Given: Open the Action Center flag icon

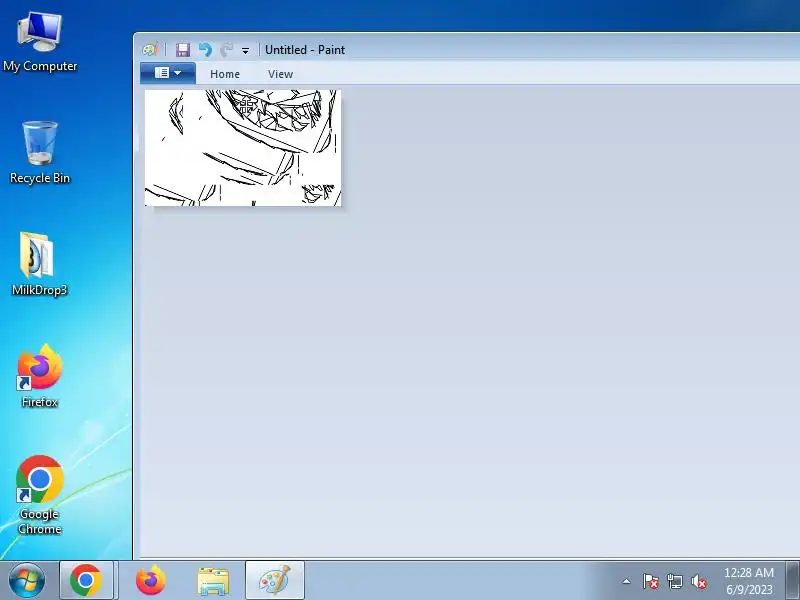Looking at the screenshot, I should [x=651, y=581].
